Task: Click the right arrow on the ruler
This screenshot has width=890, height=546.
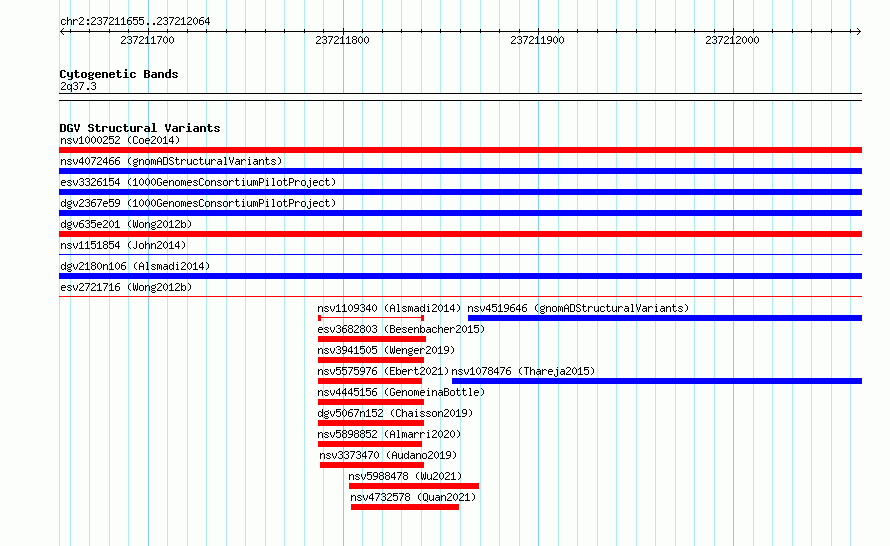Action: 858,32
